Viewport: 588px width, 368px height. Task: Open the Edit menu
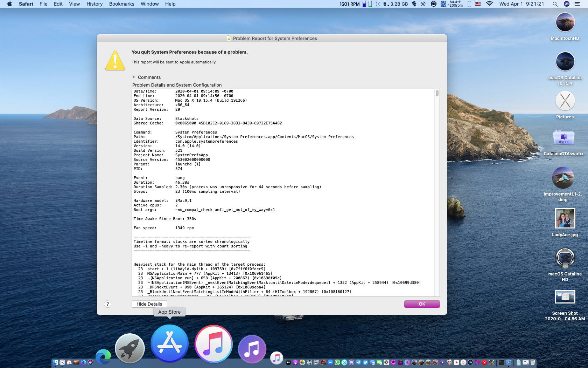(58, 4)
